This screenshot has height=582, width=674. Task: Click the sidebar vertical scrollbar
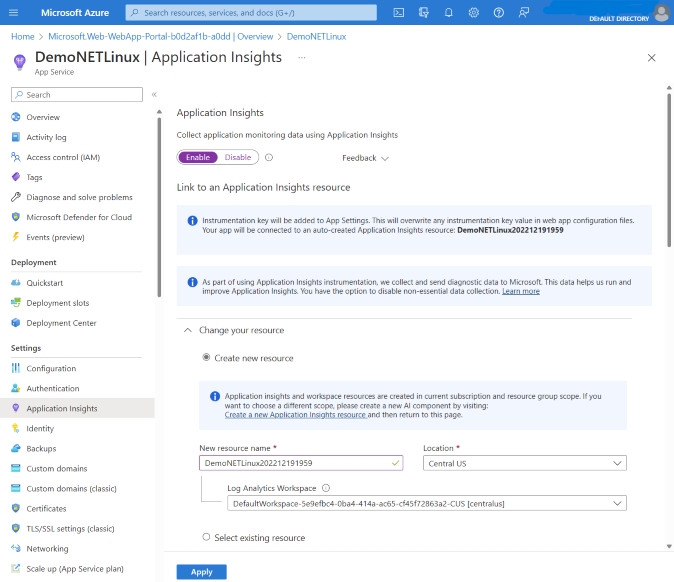(x=159, y=206)
